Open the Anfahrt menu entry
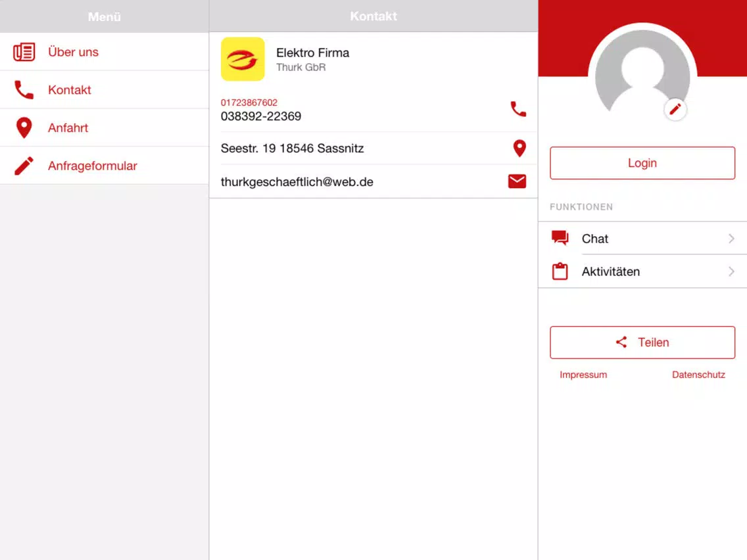This screenshot has width=747, height=560. [105, 128]
